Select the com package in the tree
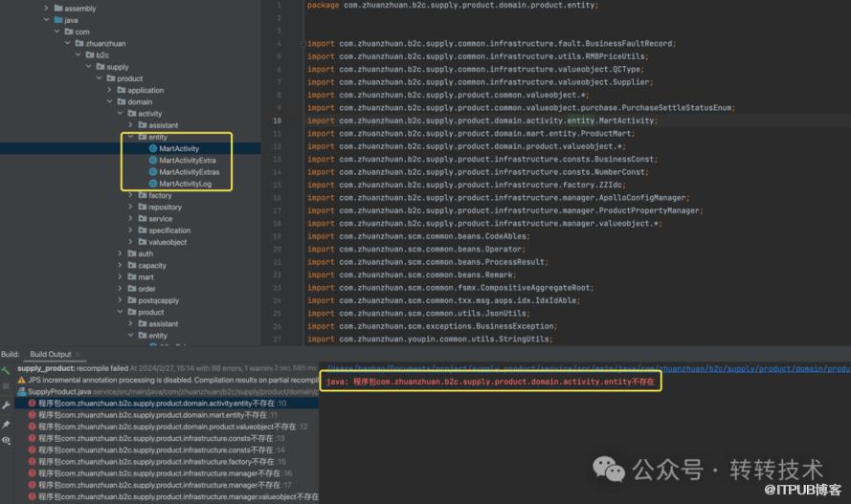Image resolution: width=851 pixels, height=504 pixels. point(82,32)
